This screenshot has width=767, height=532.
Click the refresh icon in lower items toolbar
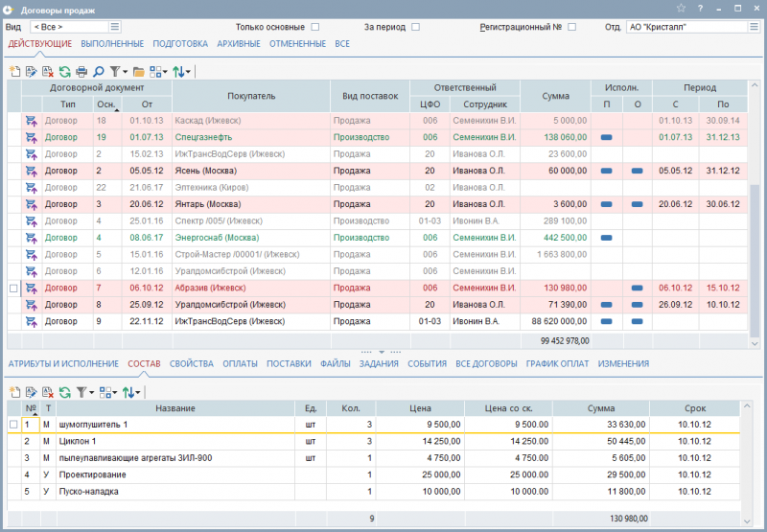click(x=64, y=392)
